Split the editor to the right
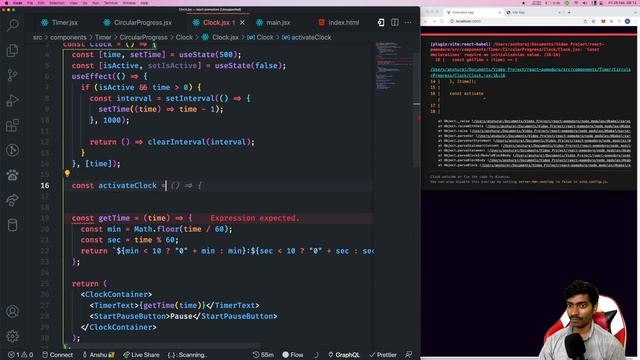640x360 pixels. point(395,22)
